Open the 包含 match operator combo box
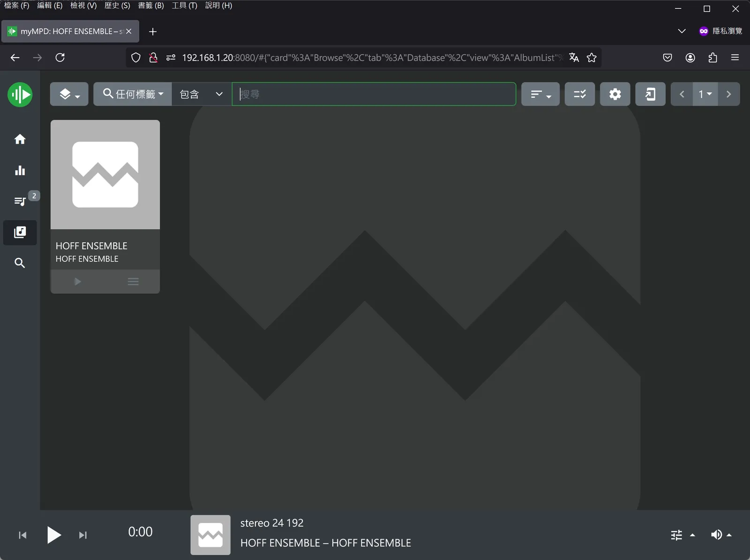The width and height of the screenshot is (750, 560). pyautogui.click(x=202, y=94)
